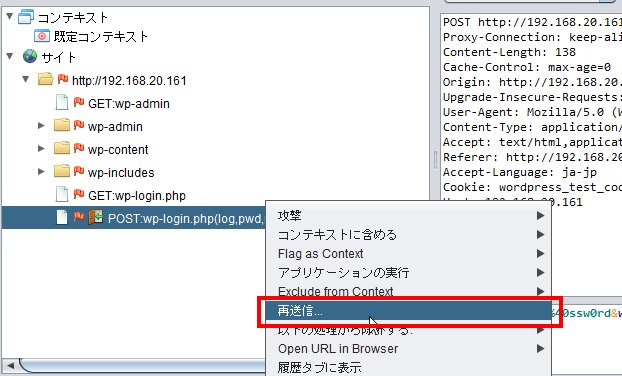This screenshot has height=376, width=622.
Task: Select the http://192.168.20.161 site node
Action: pos(129,81)
